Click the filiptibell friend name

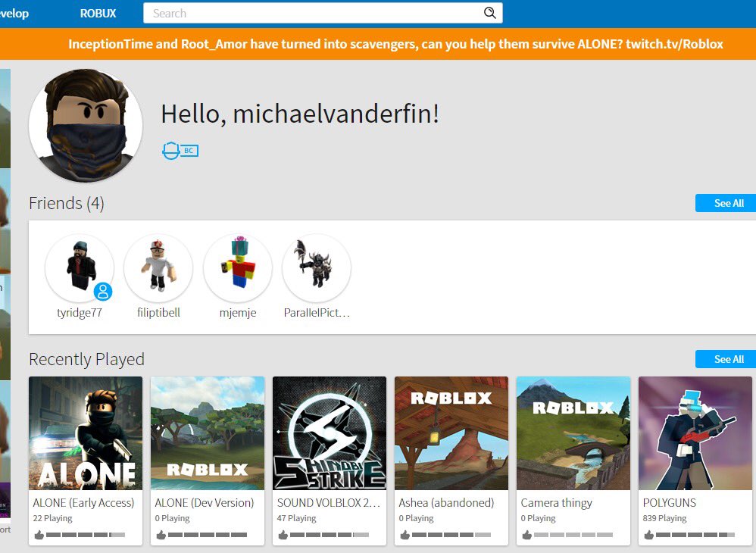[158, 312]
